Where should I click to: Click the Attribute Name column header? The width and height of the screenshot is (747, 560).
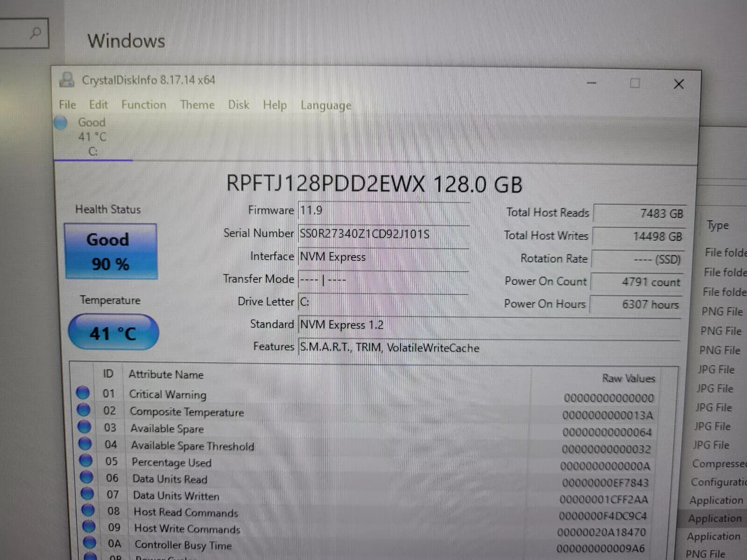tap(166, 374)
